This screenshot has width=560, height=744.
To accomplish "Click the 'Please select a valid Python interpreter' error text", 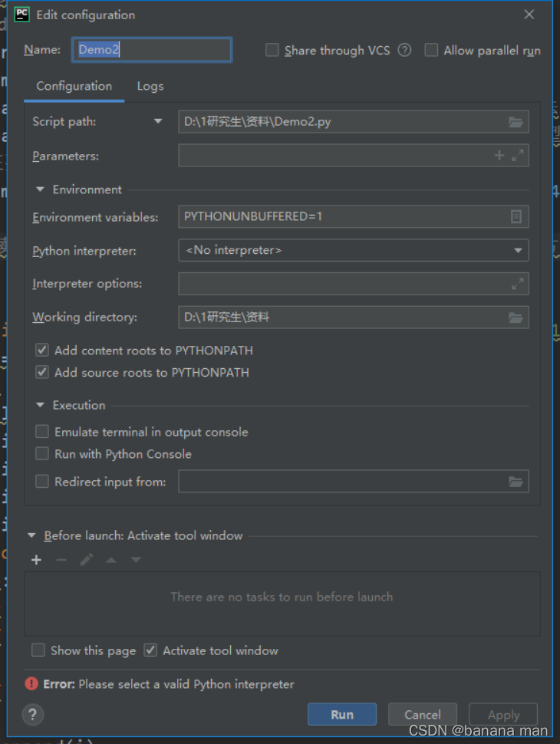I will click(x=186, y=684).
